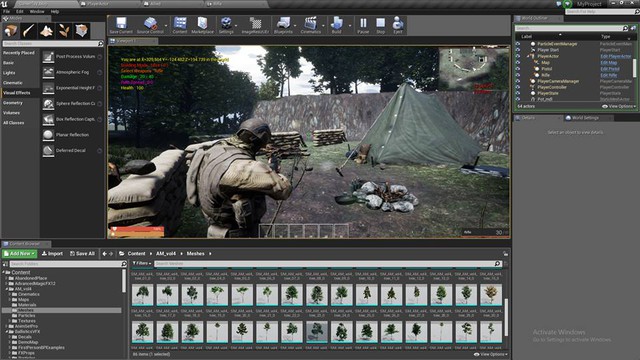Click the Edit PlayerActor link
This screenshot has height=360, width=640.
[x=616, y=56]
